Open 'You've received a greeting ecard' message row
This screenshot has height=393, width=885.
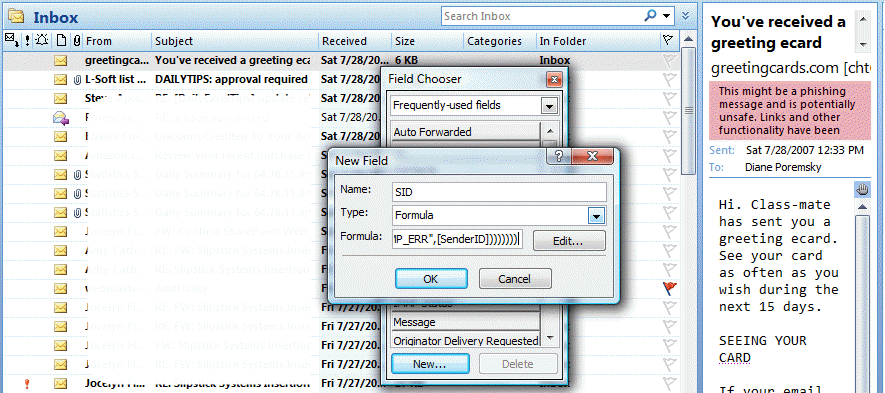[340, 60]
